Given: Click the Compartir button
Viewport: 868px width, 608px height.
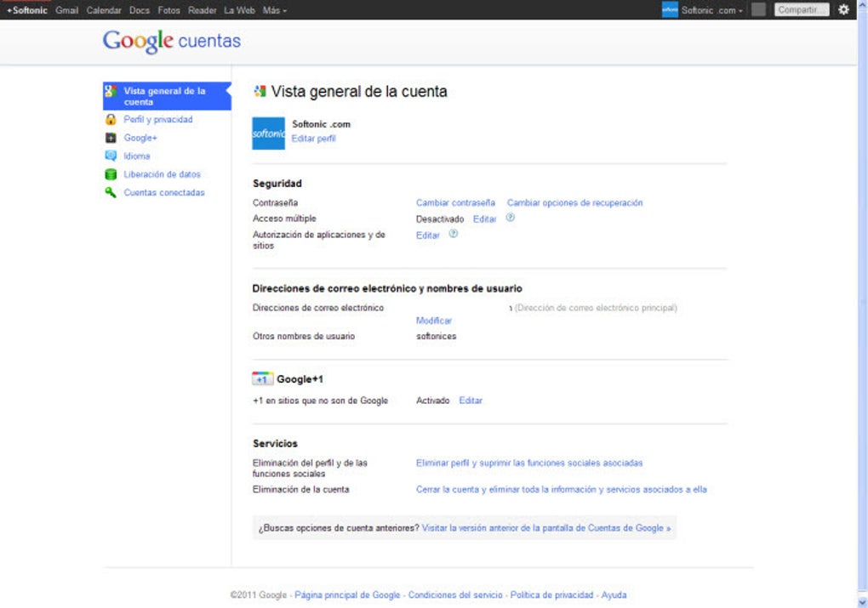Looking at the screenshot, I should click(802, 9).
